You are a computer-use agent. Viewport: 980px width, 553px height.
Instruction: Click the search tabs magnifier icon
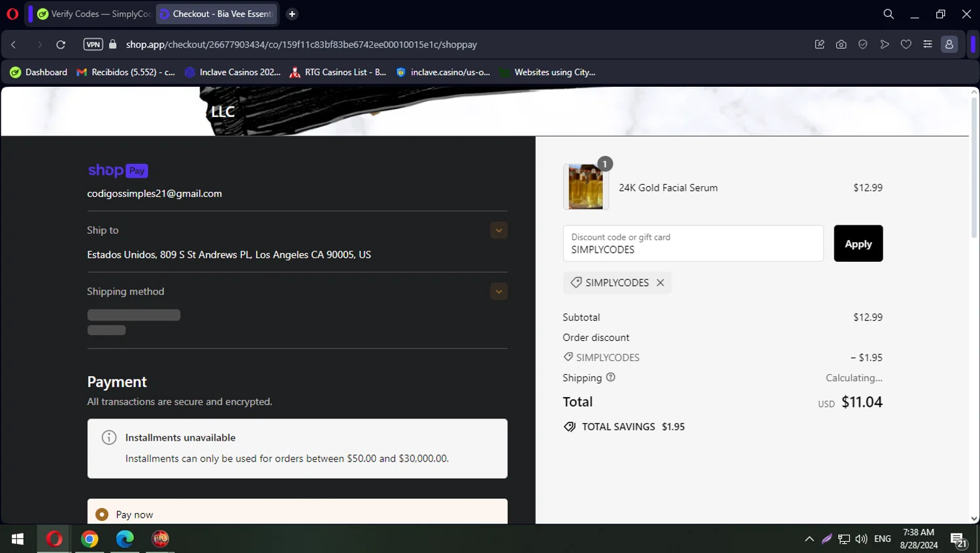[x=889, y=14]
